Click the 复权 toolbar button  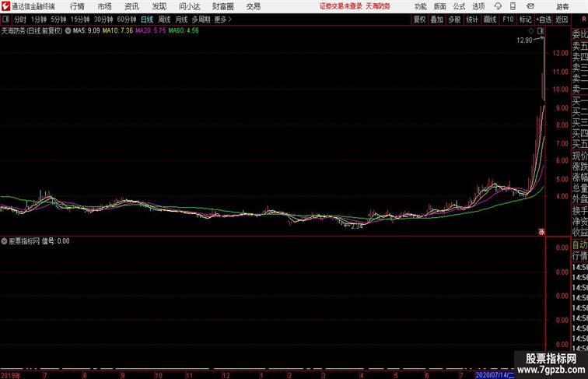point(419,19)
